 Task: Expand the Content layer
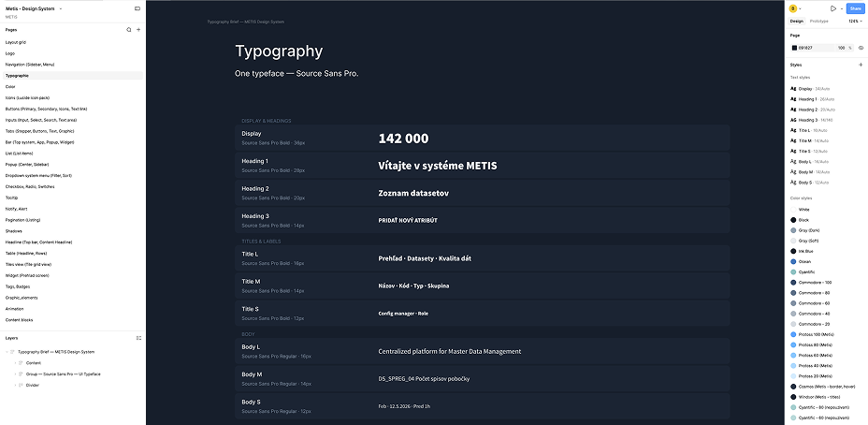(15, 363)
